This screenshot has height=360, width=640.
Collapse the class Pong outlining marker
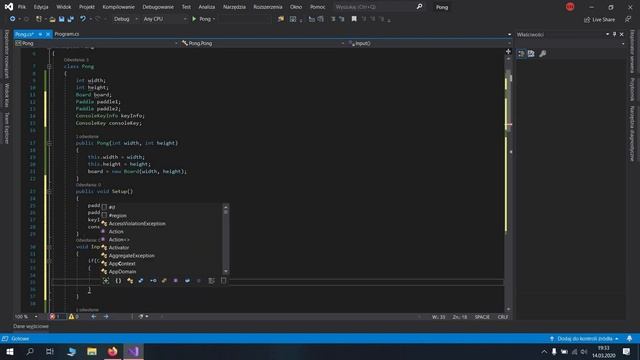[x=49, y=66]
